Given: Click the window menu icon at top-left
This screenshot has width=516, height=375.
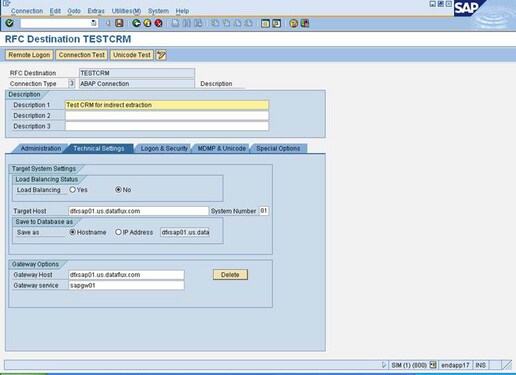Looking at the screenshot, I should point(6,3).
